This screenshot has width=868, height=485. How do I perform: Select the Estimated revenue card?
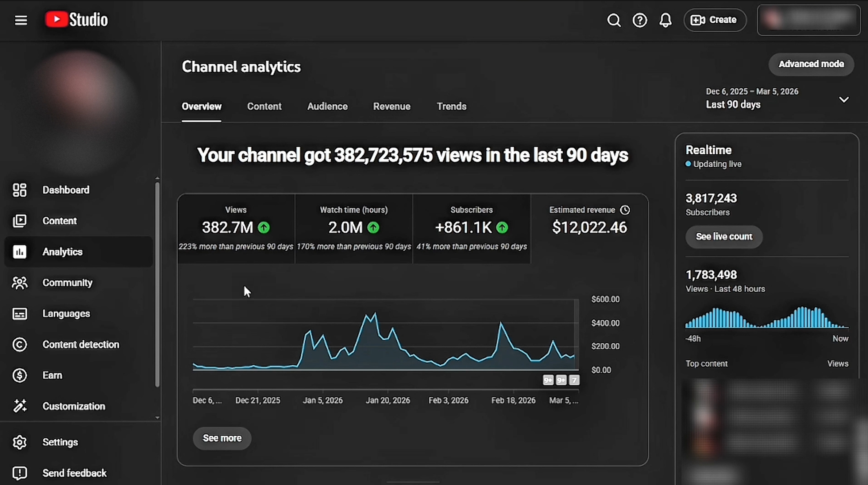pos(589,229)
